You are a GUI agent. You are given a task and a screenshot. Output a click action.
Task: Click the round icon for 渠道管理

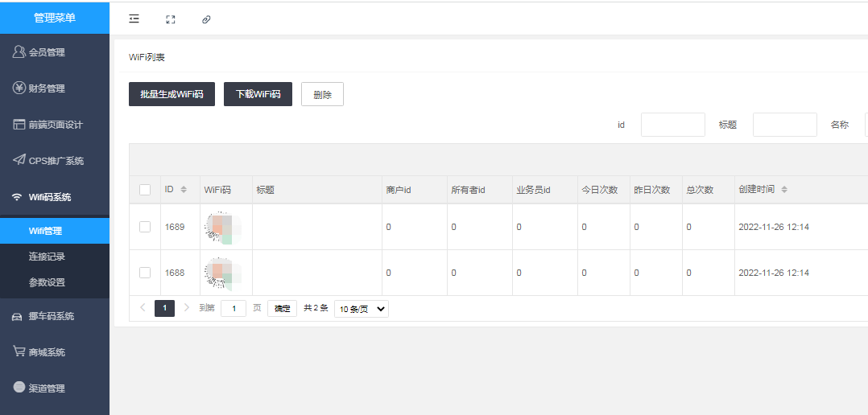click(19, 388)
